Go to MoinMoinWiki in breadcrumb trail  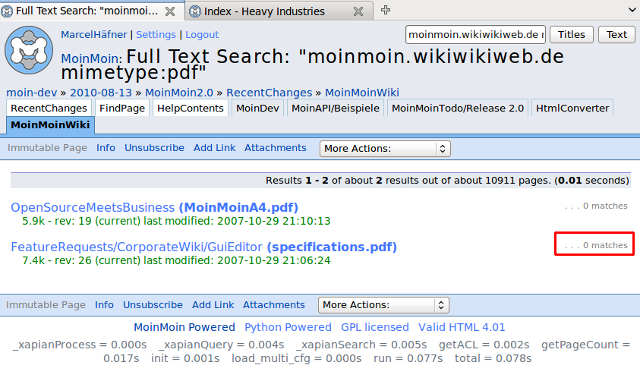pyautogui.click(x=362, y=93)
